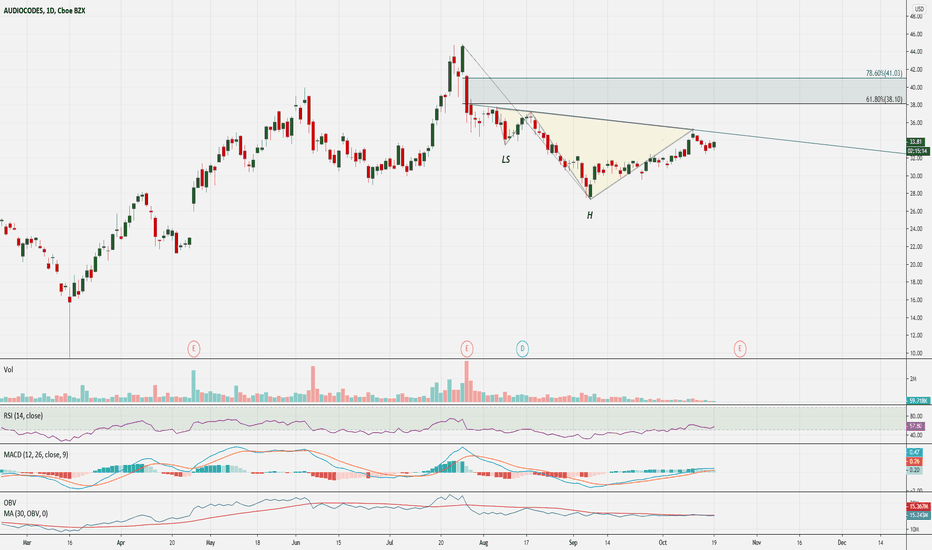Click the bar countdown timer under the price tag
The height and width of the screenshot is (550, 932).
click(918, 151)
